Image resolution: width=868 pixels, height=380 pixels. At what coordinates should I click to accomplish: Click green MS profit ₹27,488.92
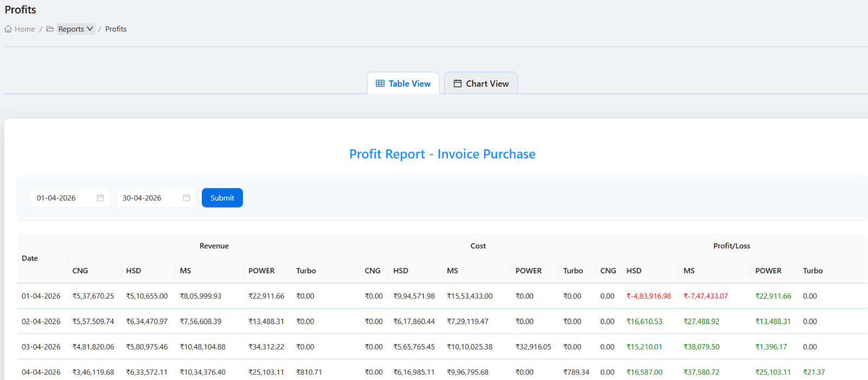(701, 321)
